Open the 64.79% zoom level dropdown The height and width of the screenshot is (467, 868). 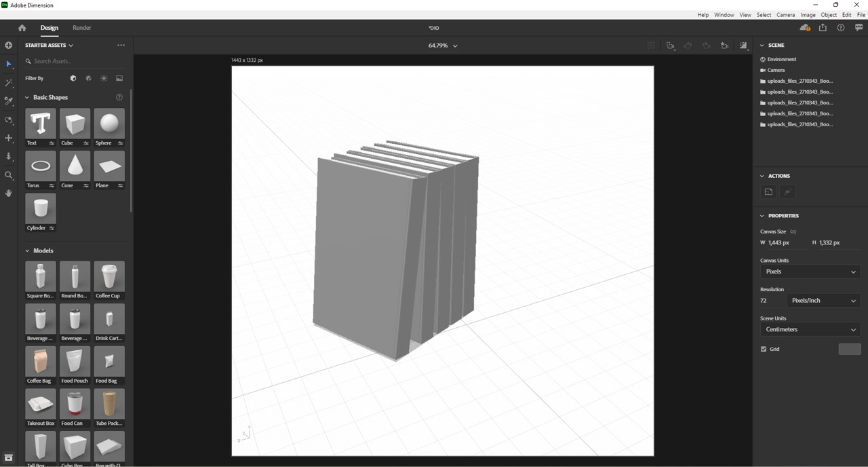443,45
